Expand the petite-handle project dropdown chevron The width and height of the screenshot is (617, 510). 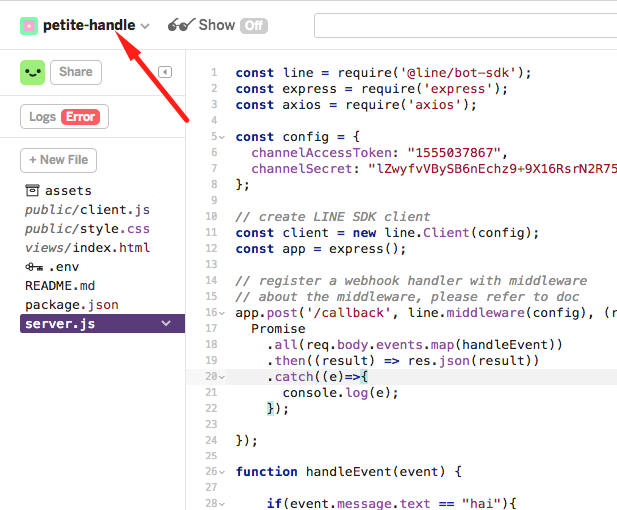pyautogui.click(x=145, y=26)
